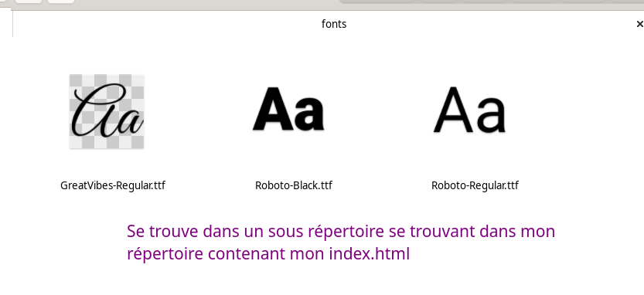The width and height of the screenshot is (644, 295).
Task: Click the Roboto-Regular.ttf file name
Action: pos(475,185)
